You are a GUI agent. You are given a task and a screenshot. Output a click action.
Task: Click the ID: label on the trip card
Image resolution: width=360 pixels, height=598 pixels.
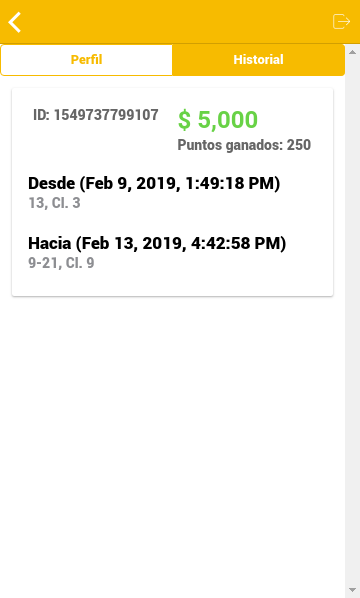point(41,115)
